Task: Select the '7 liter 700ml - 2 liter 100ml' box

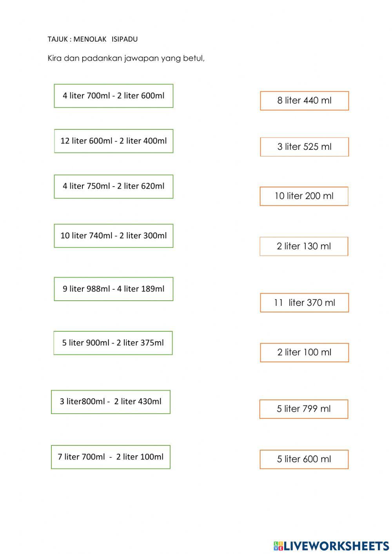Action: 111,457
